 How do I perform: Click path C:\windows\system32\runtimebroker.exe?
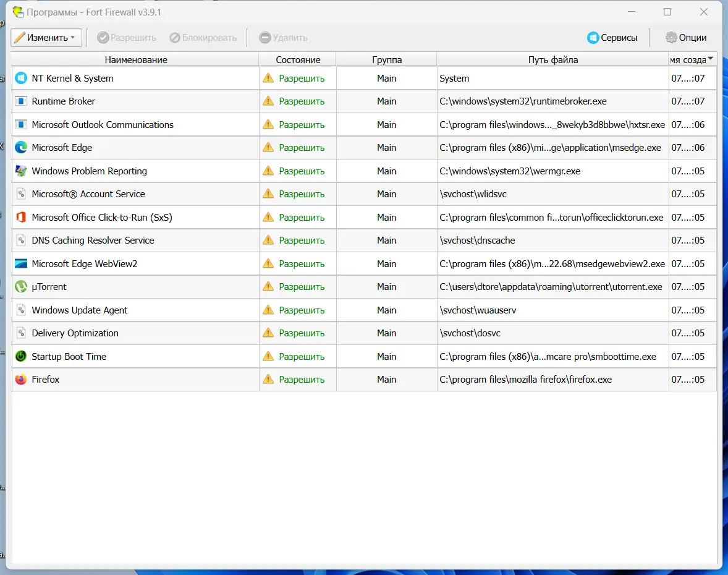click(x=523, y=101)
